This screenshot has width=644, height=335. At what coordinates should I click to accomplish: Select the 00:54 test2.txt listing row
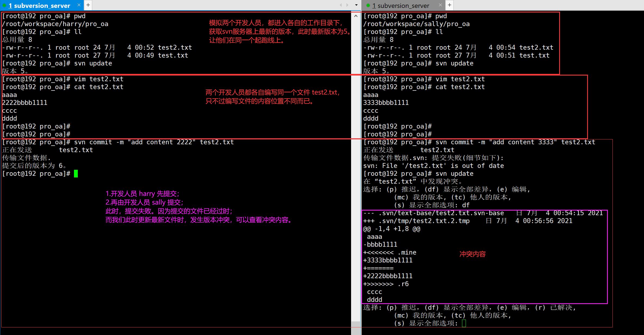(x=458, y=48)
